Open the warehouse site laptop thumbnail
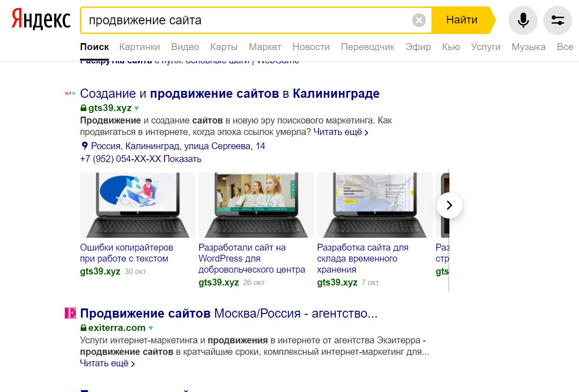 pyautogui.click(x=375, y=205)
